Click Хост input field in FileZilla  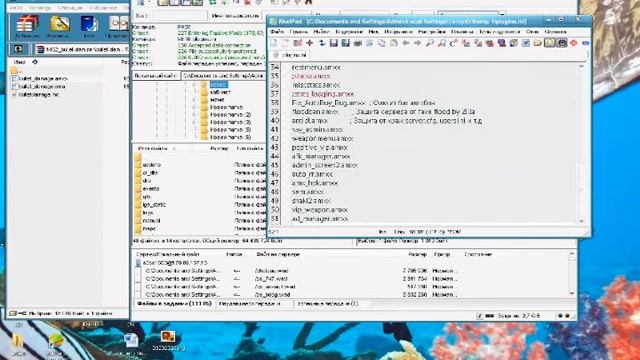pos(180,16)
